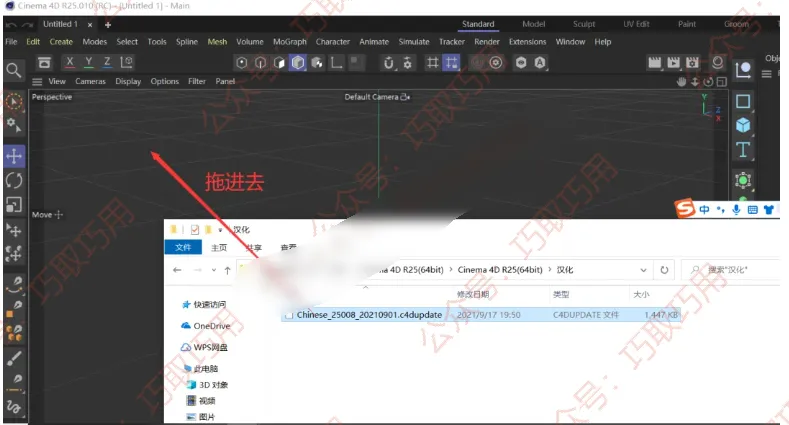789x425 pixels.
Task: Toggle X axis lock
Action: click(70, 62)
